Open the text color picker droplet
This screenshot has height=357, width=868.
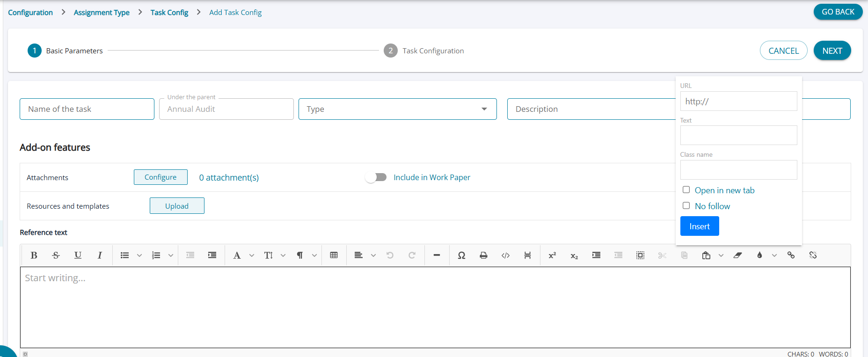(x=759, y=255)
